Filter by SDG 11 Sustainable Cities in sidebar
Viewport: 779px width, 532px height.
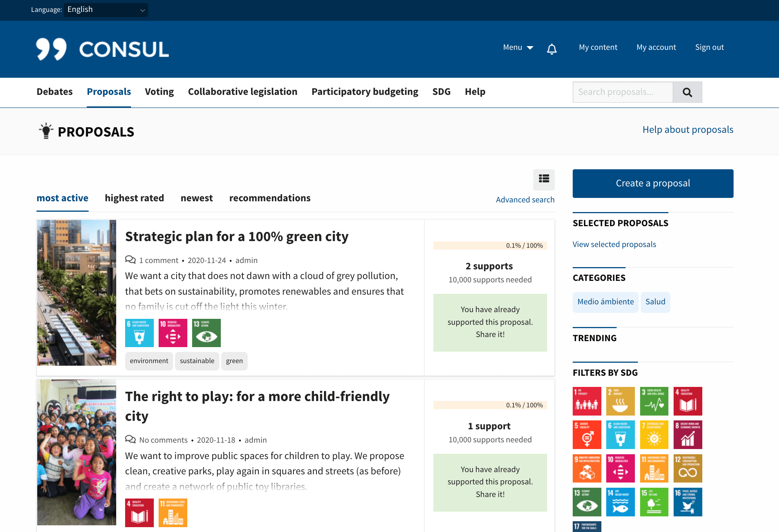[654, 468]
